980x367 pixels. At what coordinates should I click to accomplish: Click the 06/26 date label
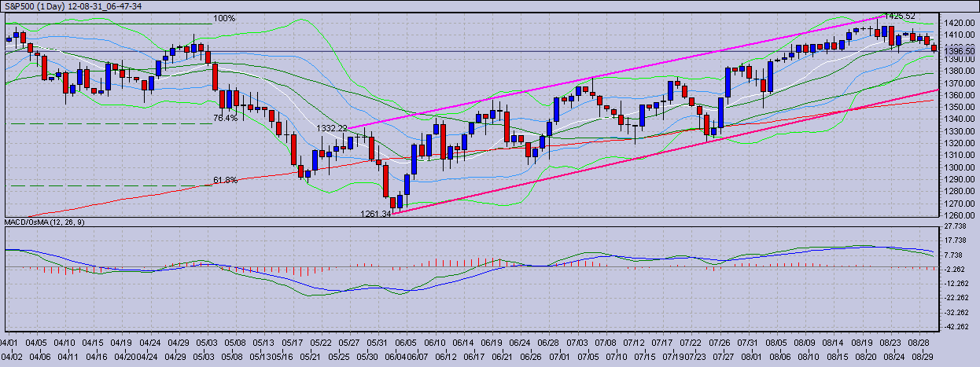[531, 356]
